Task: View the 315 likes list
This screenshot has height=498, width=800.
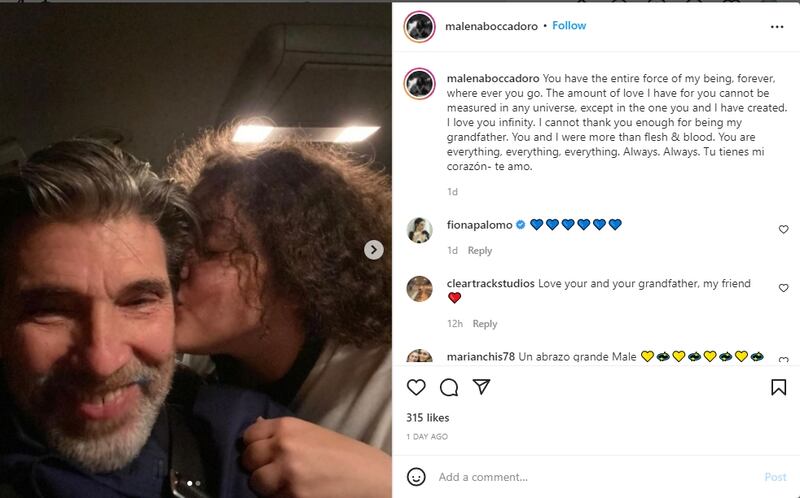Action: [x=427, y=417]
